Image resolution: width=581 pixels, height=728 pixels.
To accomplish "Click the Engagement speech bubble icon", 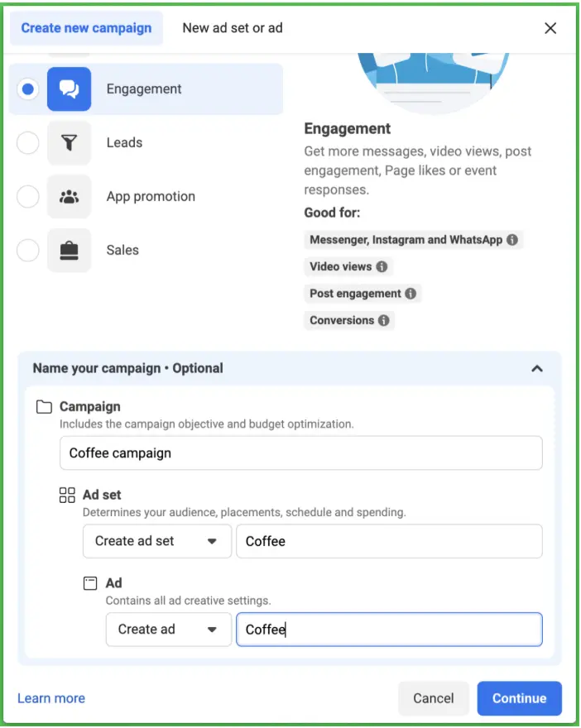I will (x=69, y=89).
